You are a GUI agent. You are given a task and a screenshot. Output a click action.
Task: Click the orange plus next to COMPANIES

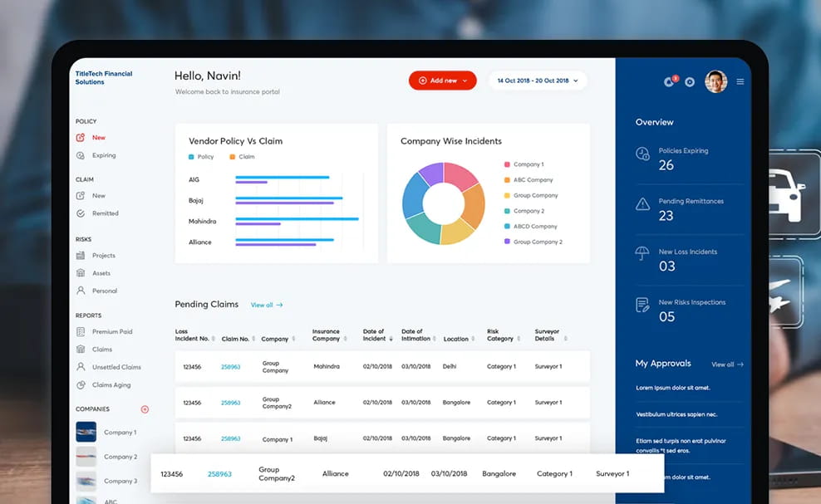click(145, 409)
